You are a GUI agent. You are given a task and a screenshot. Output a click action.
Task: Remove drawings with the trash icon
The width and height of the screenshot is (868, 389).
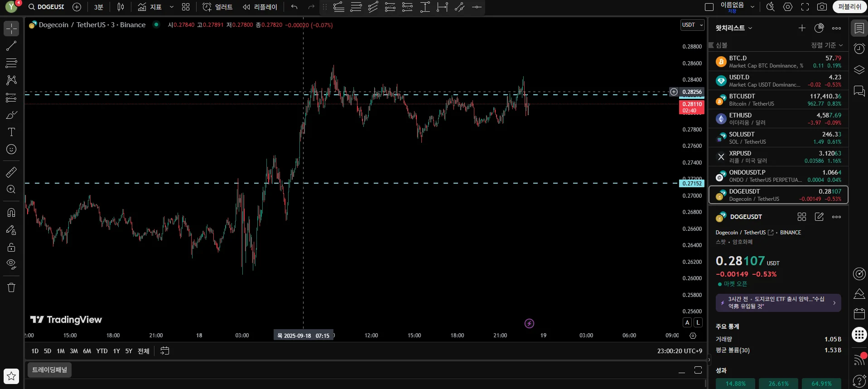tap(11, 287)
